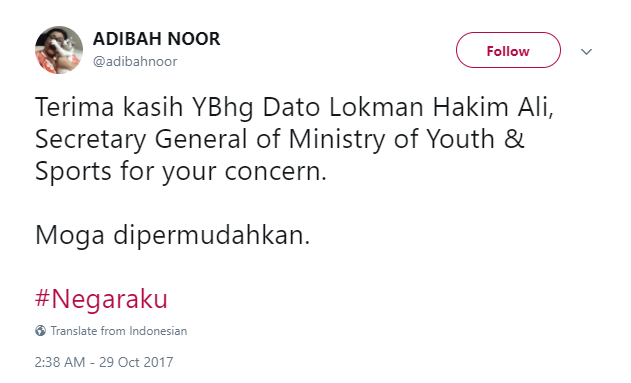The height and width of the screenshot is (383, 631).
Task: Click the name 'Lokman Hakim Ali' in the tweet
Action: click(x=441, y=107)
